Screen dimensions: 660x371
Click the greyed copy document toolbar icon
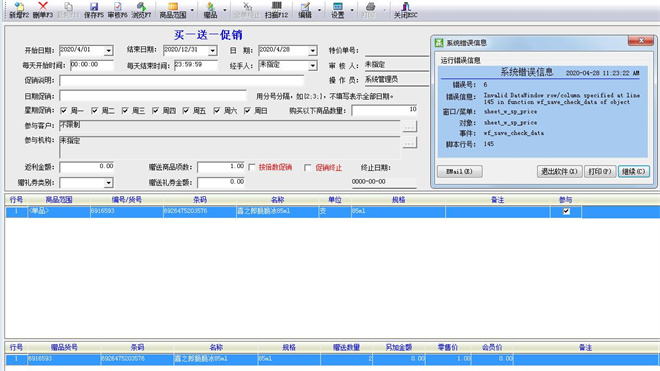(x=68, y=6)
